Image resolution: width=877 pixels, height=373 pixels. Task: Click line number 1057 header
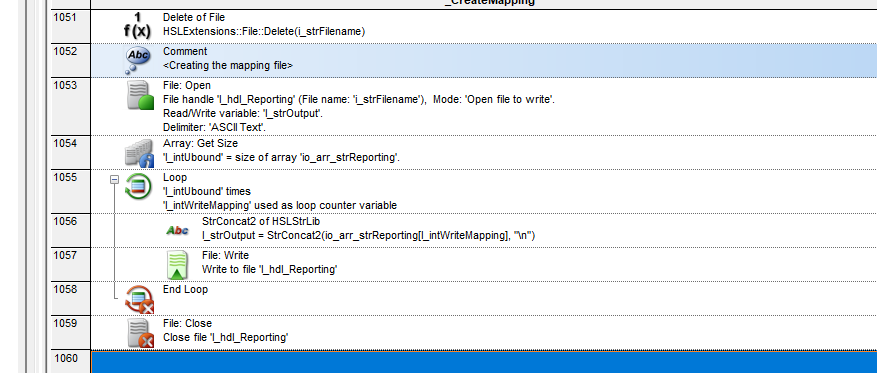click(71, 265)
